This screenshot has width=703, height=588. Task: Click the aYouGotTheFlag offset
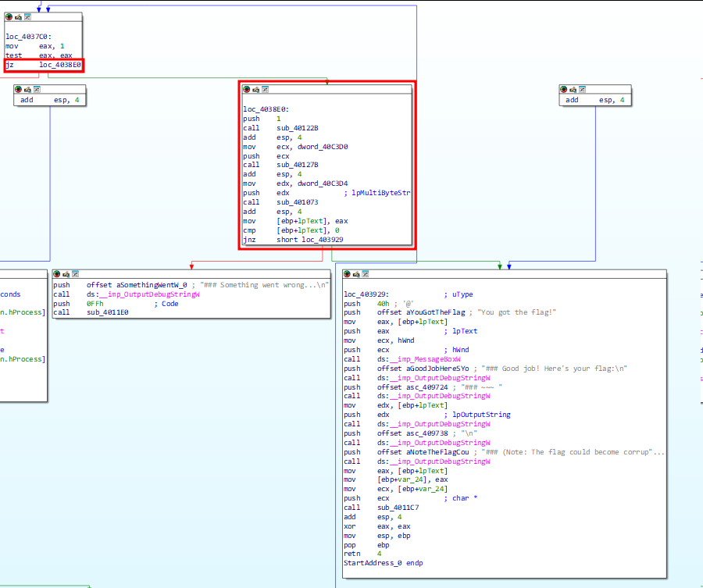coord(421,312)
